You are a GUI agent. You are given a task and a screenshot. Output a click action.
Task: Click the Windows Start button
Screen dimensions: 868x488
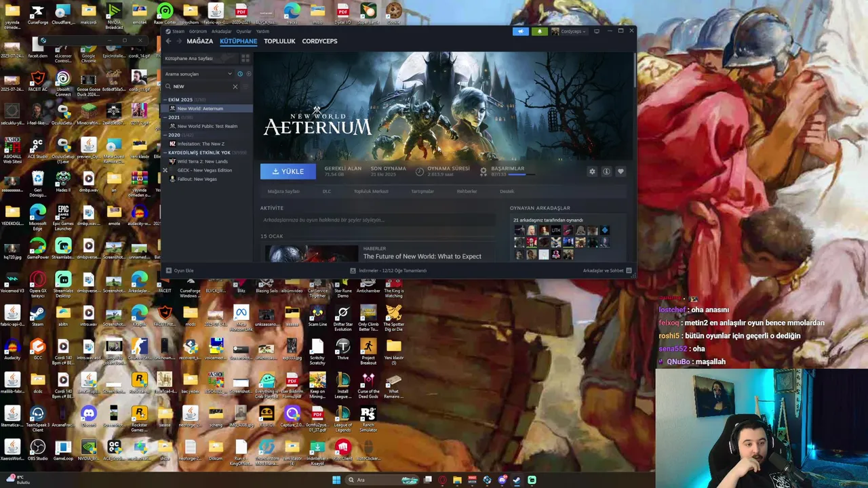336,480
